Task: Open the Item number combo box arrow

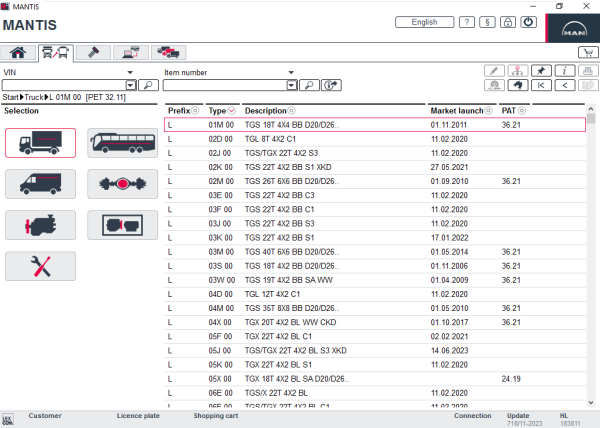Action: 292,85
